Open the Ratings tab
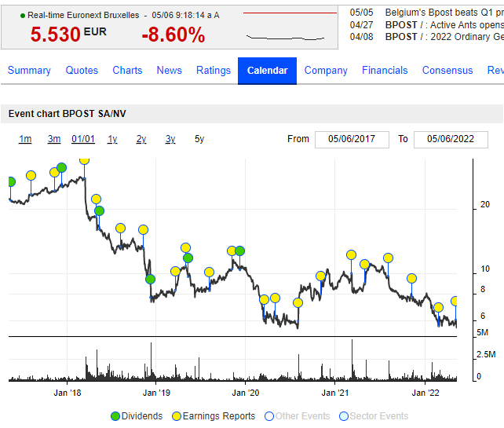Viewport: 504px width, 428px height. click(214, 71)
